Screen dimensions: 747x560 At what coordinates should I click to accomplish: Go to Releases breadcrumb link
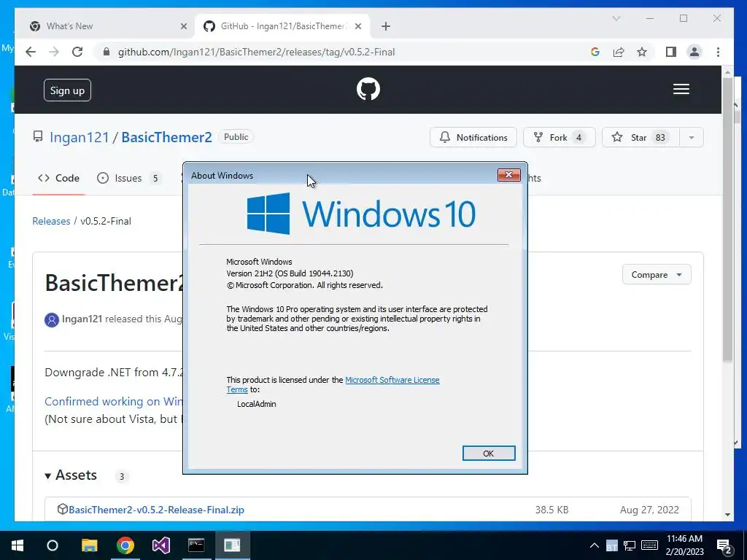tap(51, 221)
